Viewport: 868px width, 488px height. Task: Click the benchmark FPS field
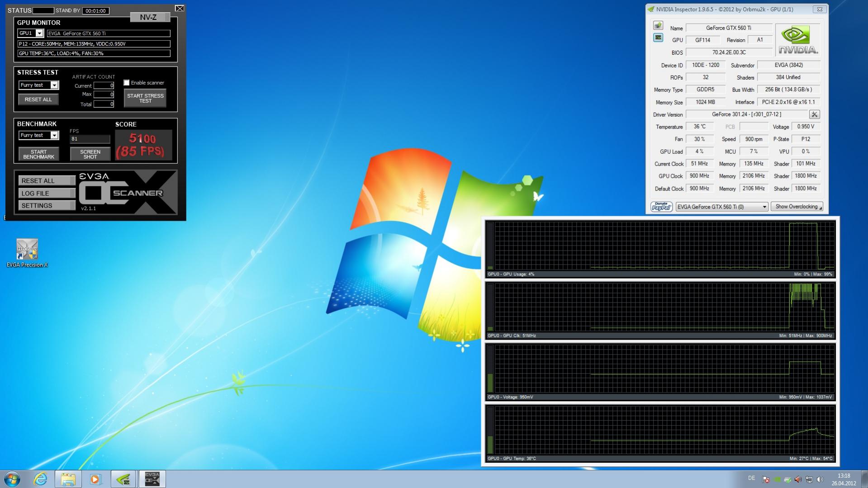coord(90,139)
